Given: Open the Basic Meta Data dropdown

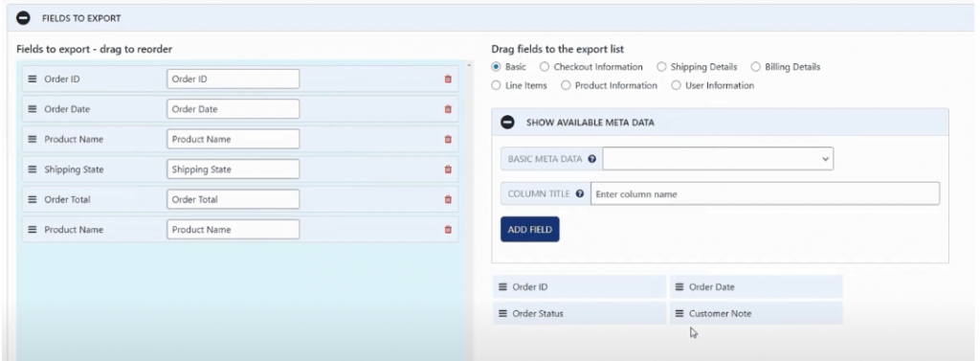Looking at the screenshot, I should (718, 159).
